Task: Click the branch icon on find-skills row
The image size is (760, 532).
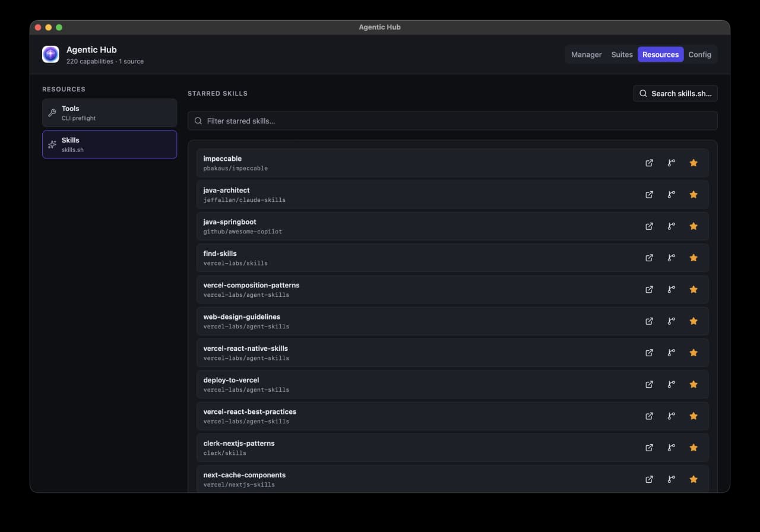Action: [x=672, y=258]
